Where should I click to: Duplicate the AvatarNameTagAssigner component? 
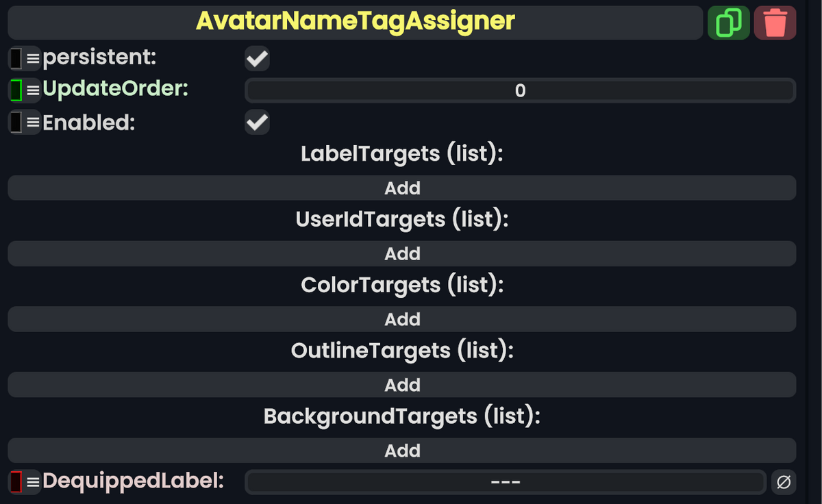click(x=728, y=22)
